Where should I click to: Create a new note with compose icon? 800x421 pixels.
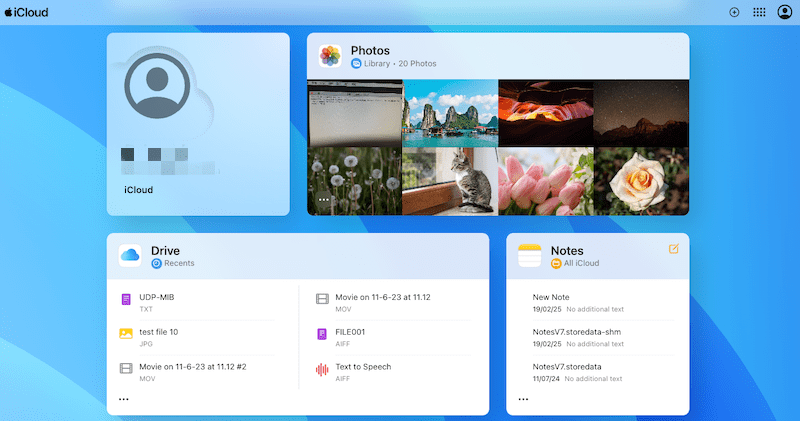(x=673, y=248)
